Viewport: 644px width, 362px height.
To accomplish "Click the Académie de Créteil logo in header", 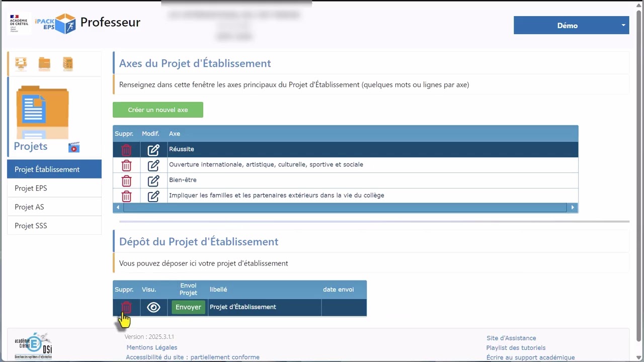I will coord(20,23).
